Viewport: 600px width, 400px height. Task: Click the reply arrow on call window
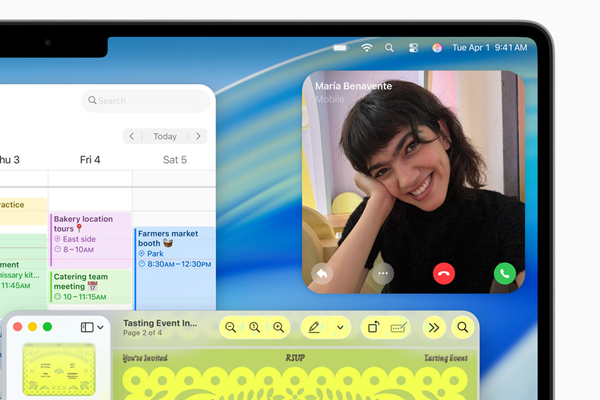coord(322,273)
